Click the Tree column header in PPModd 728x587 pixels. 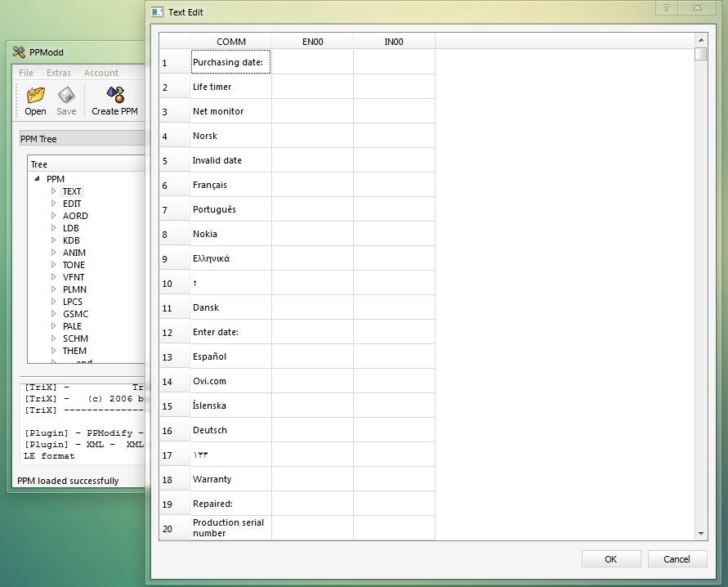coord(87,164)
